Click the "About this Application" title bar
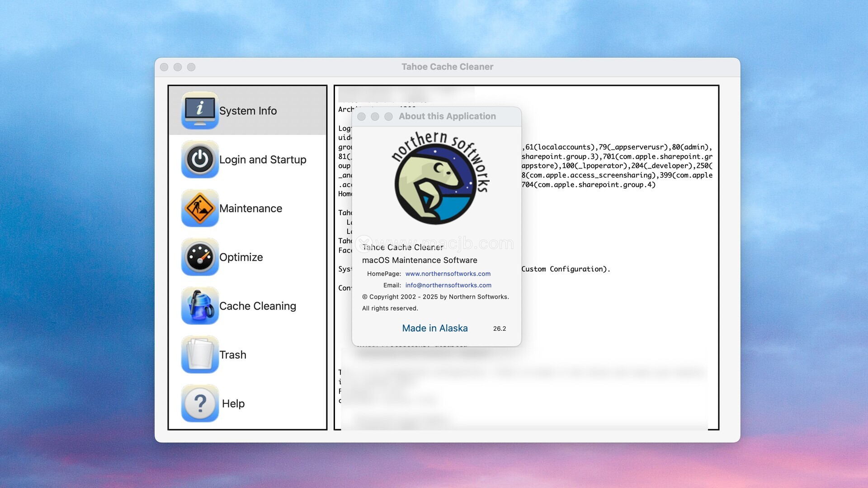Screen dimensions: 868x488 click(x=447, y=116)
